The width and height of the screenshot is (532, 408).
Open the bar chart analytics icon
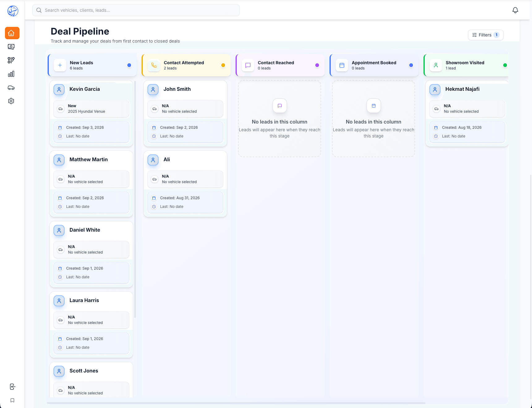click(x=11, y=74)
